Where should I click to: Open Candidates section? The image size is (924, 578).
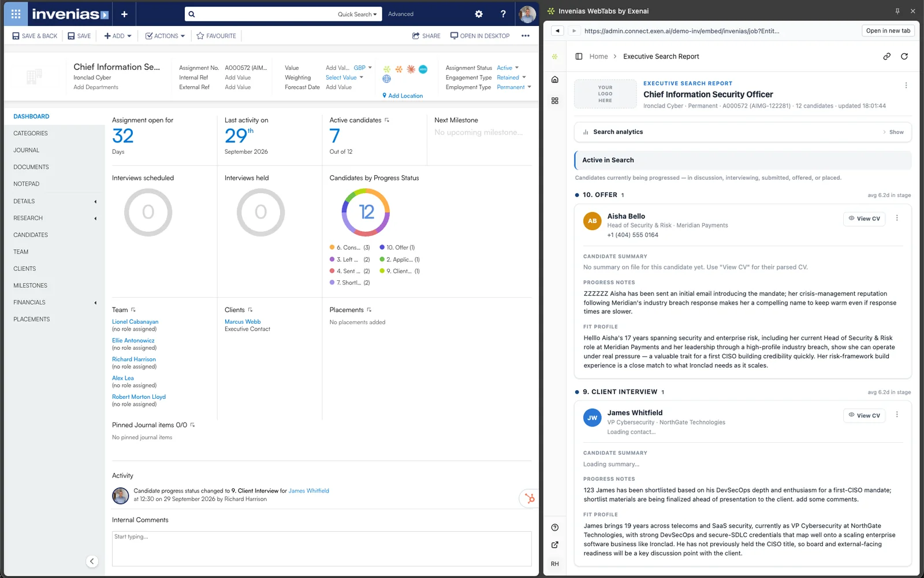31,235
